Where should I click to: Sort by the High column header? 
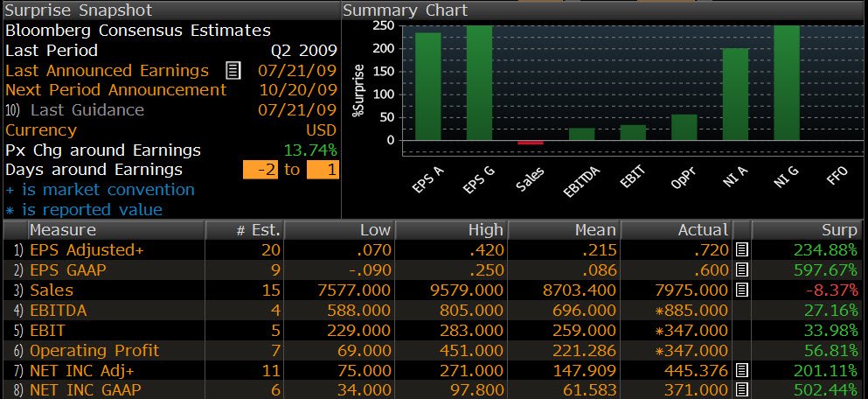[451, 230]
